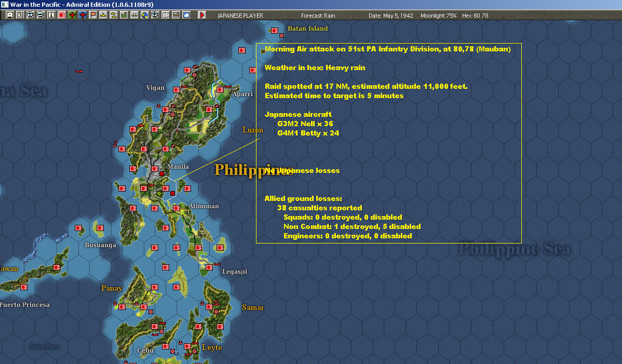This screenshot has height=364, width=622.
Task: Click the film strip replay toolbar icon
Action: click(x=175, y=15)
